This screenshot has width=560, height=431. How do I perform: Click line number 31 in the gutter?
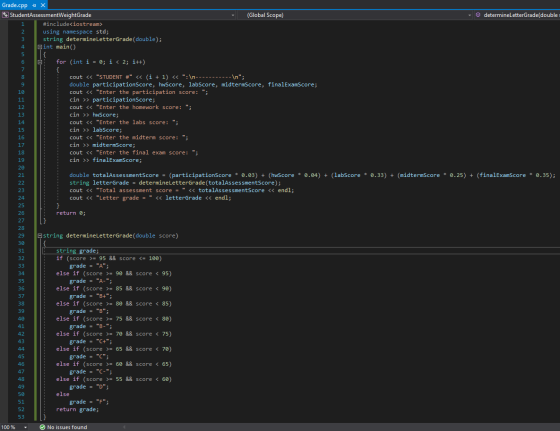tap(21, 251)
